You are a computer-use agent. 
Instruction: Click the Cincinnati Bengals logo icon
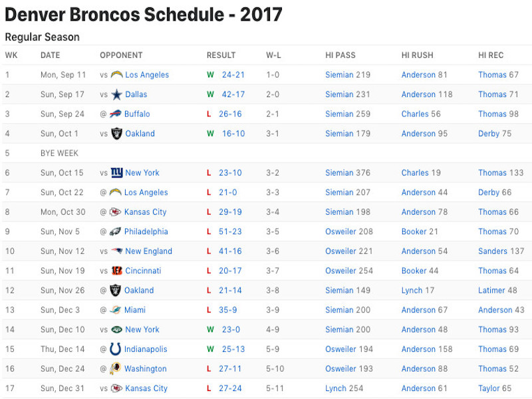tap(116, 271)
